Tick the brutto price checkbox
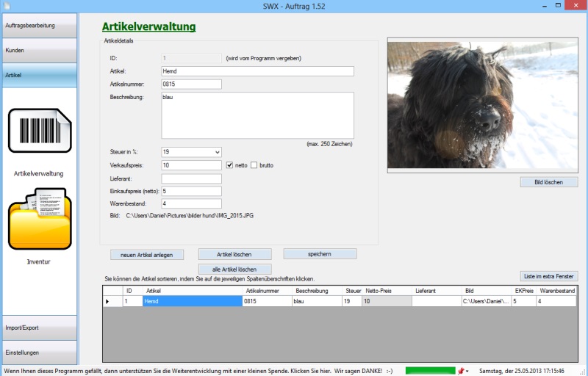The width and height of the screenshot is (588, 376). (254, 165)
